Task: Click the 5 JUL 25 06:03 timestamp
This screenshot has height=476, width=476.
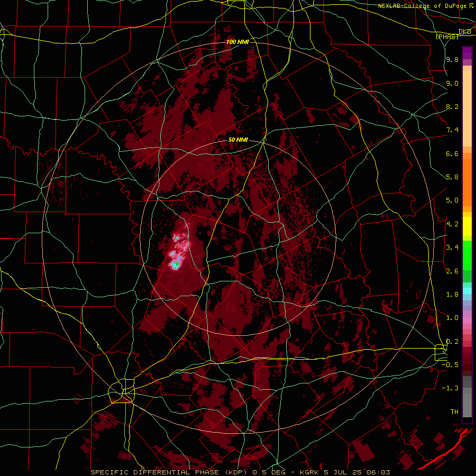Action: tap(357, 472)
